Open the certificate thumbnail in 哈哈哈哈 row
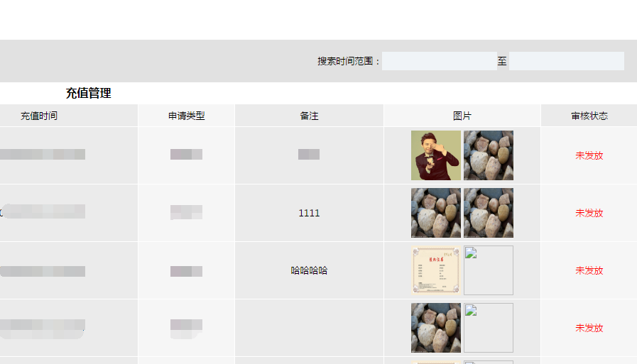The height and width of the screenshot is (364, 637). (436, 270)
